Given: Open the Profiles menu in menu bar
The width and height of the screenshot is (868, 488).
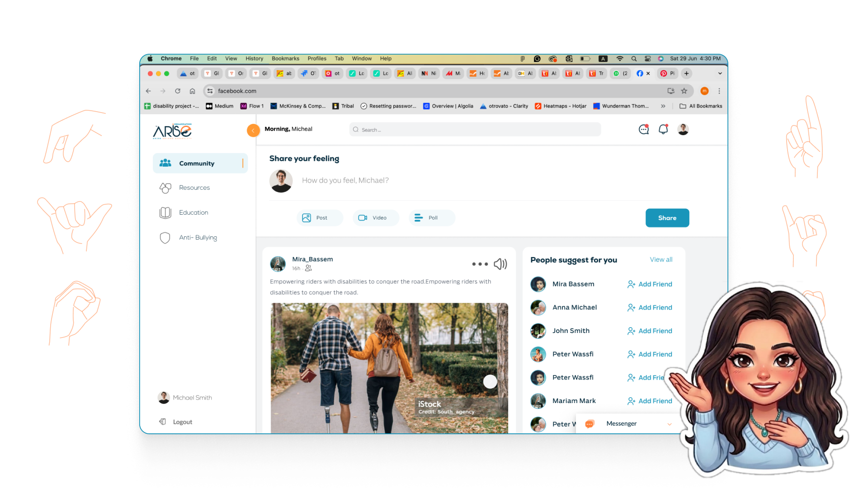Looking at the screenshot, I should coord(317,59).
